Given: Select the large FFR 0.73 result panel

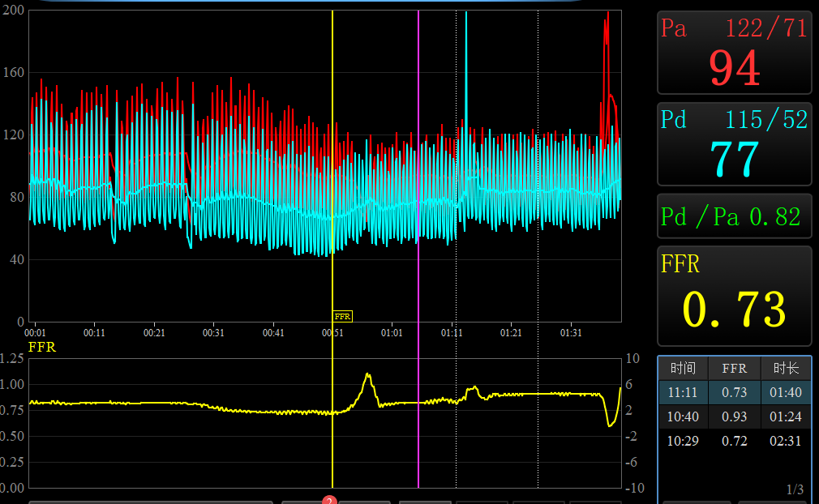Looking at the screenshot, I should point(734,296).
